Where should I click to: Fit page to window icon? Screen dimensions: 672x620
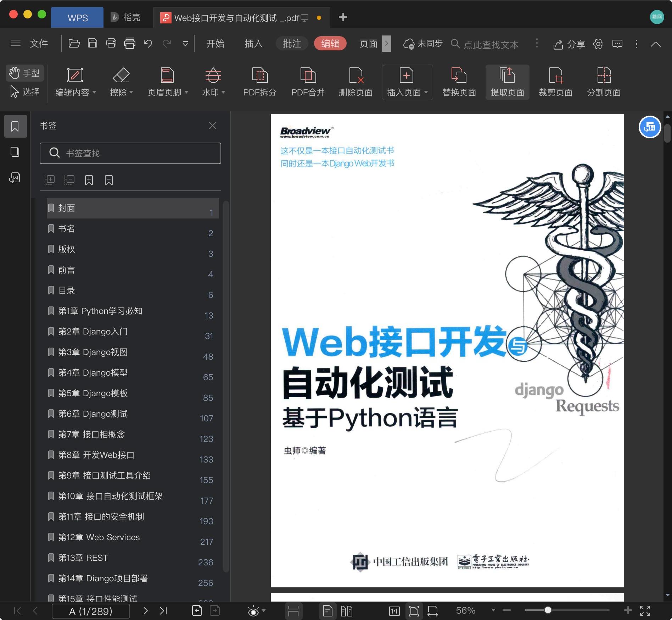tap(414, 611)
